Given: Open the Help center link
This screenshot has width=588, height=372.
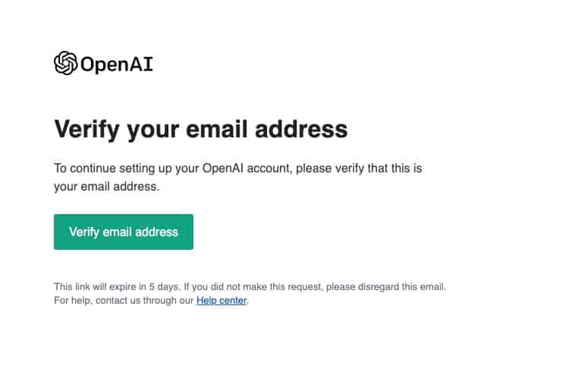Looking at the screenshot, I should tap(222, 301).
